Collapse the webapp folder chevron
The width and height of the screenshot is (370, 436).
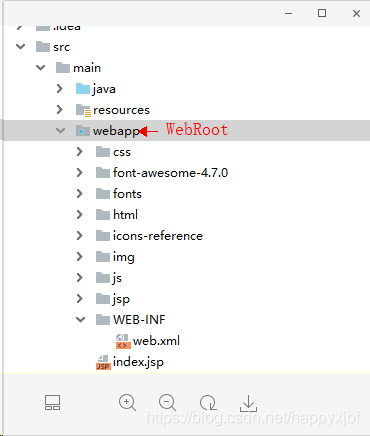click(x=61, y=131)
